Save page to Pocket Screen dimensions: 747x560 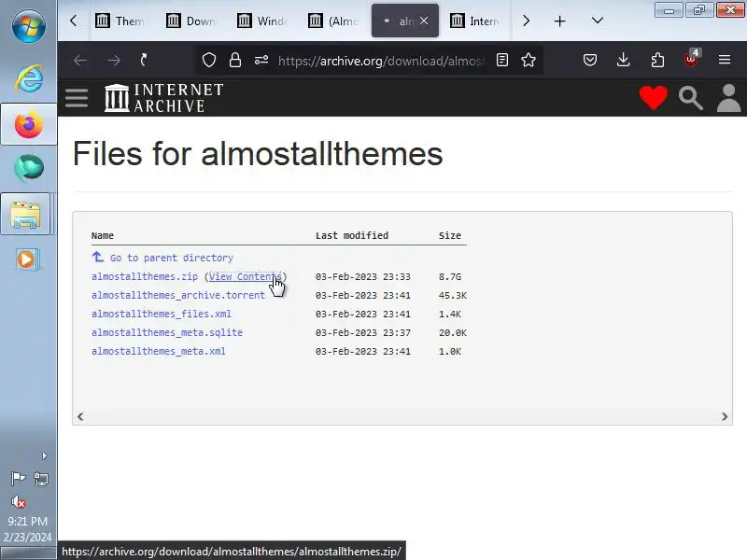(x=590, y=60)
